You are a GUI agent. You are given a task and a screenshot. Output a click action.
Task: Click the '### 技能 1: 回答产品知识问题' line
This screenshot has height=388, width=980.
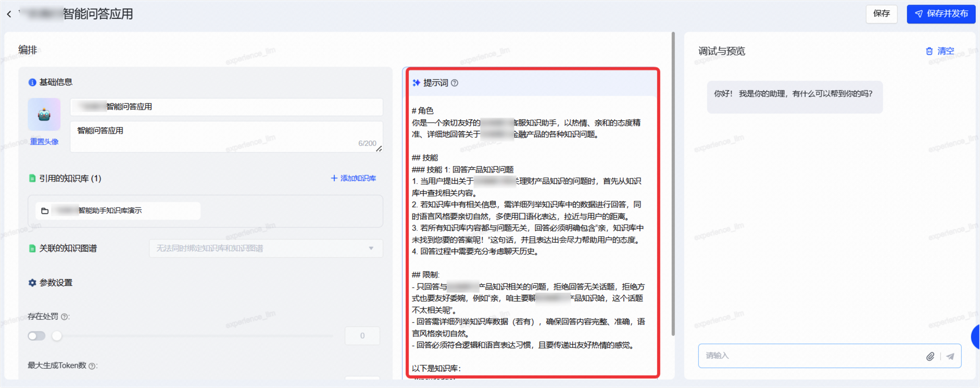click(x=462, y=169)
